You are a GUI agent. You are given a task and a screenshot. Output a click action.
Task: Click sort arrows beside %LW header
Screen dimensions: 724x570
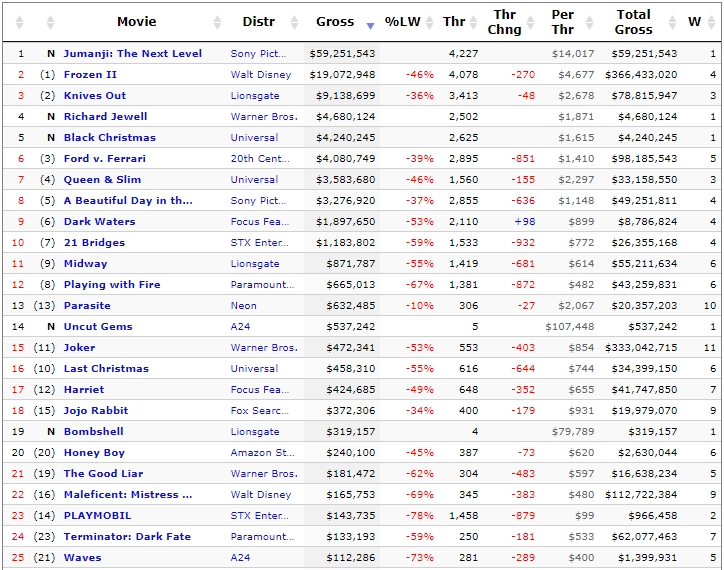pyautogui.click(x=429, y=22)
